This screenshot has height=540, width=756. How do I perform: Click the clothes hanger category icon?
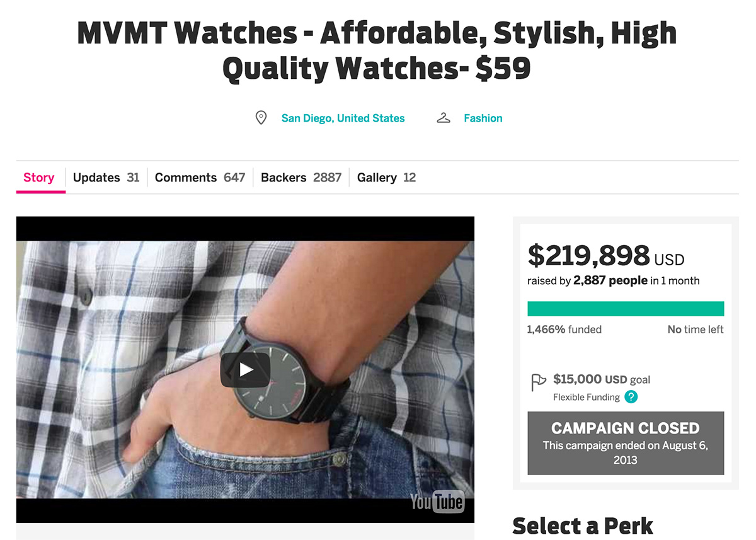(444, 118)
